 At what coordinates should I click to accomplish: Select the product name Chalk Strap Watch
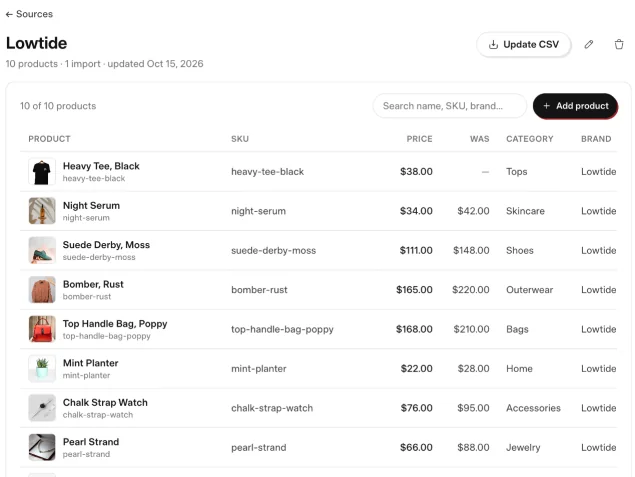[x=105, y=402]
